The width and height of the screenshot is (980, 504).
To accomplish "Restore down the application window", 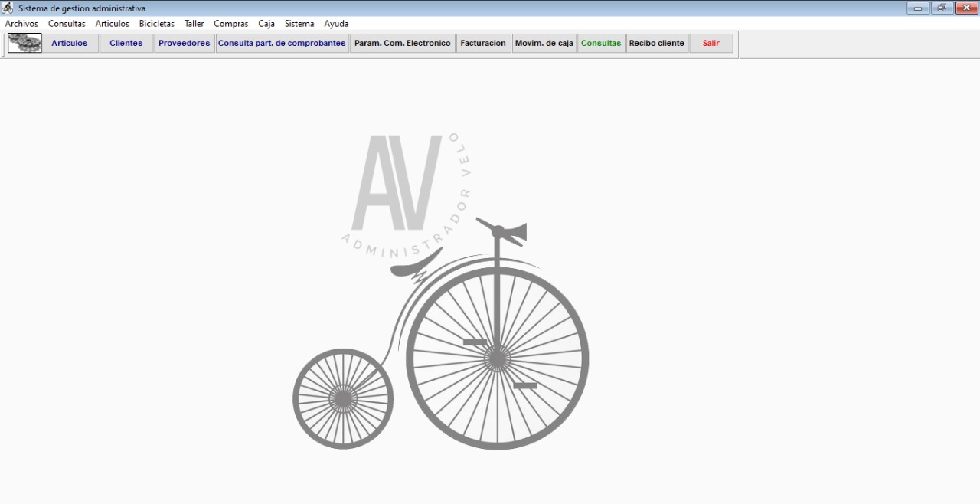I will pos(942,8).
